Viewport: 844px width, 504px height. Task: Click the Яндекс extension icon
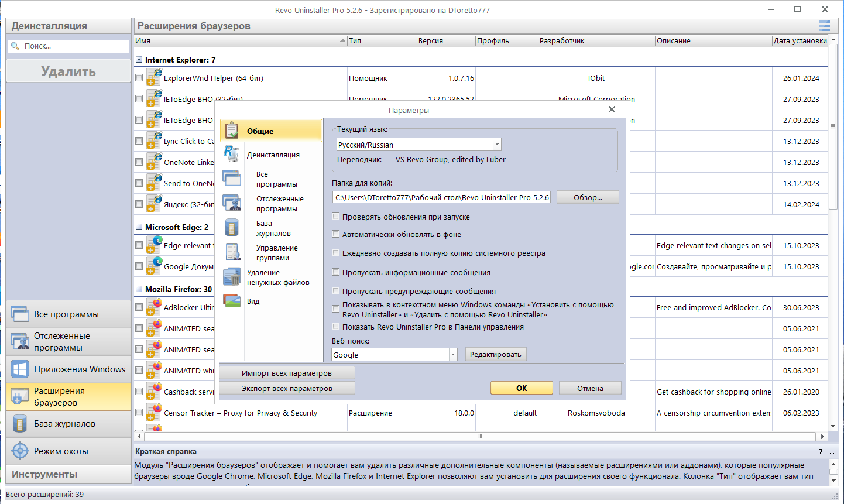(x=154, y=204)
